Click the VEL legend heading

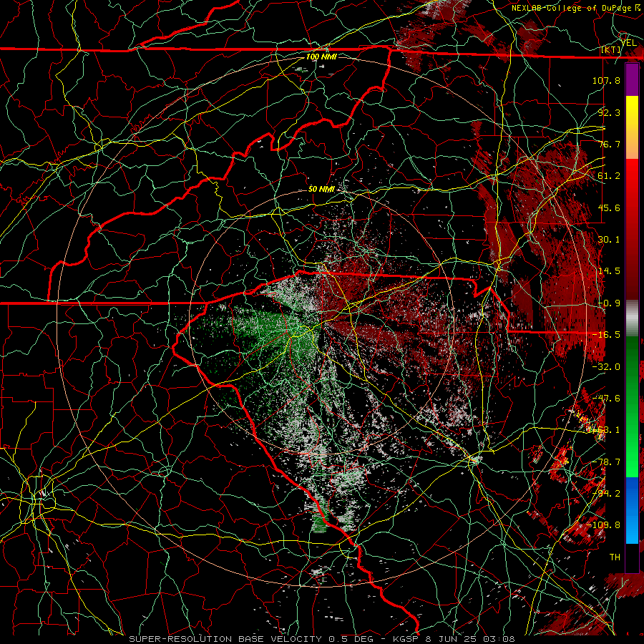(628, 43)
